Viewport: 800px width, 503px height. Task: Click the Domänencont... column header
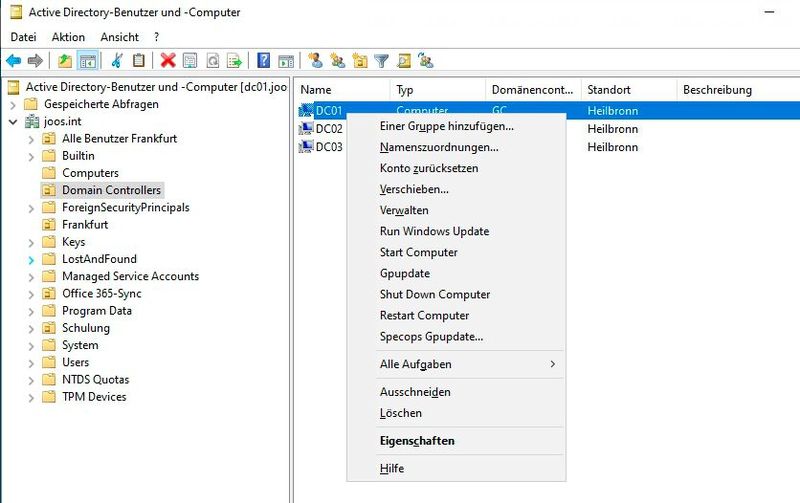[533, 90]
